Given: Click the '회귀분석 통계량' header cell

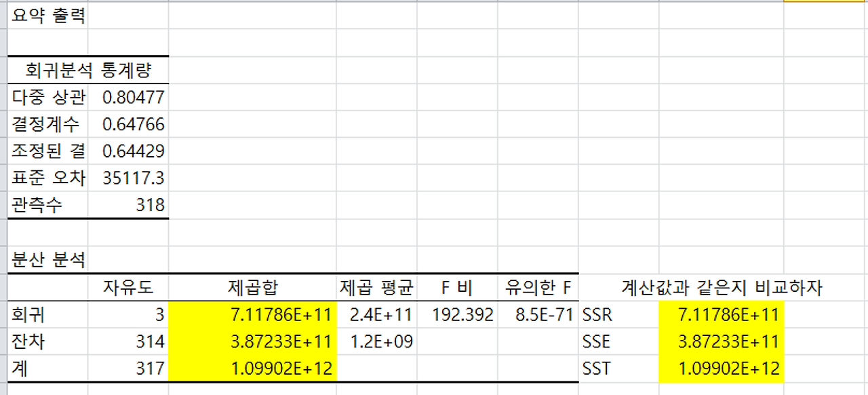Looking at the screenshot, I should pyautogui.click(x=88, y=70).
